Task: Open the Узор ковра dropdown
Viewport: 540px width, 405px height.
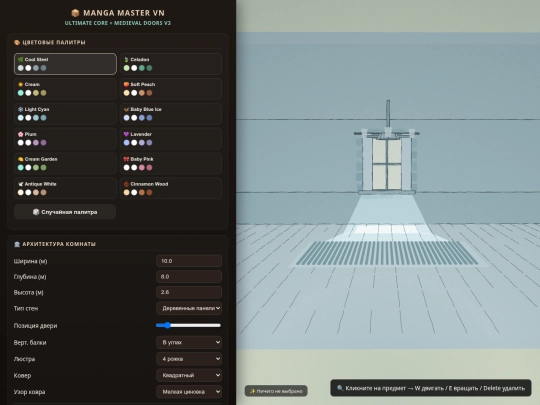Action: (189, 392)
